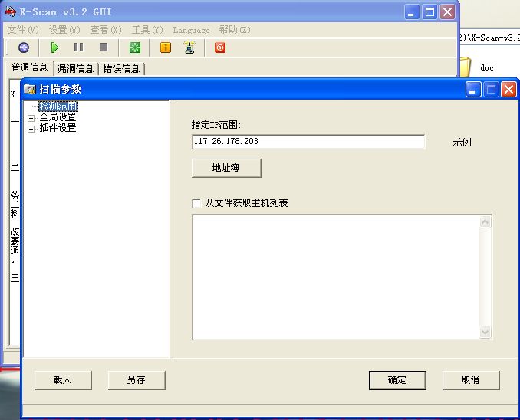
Task: Open the 设置(W) menu
Action: click(x=64, y=30)
